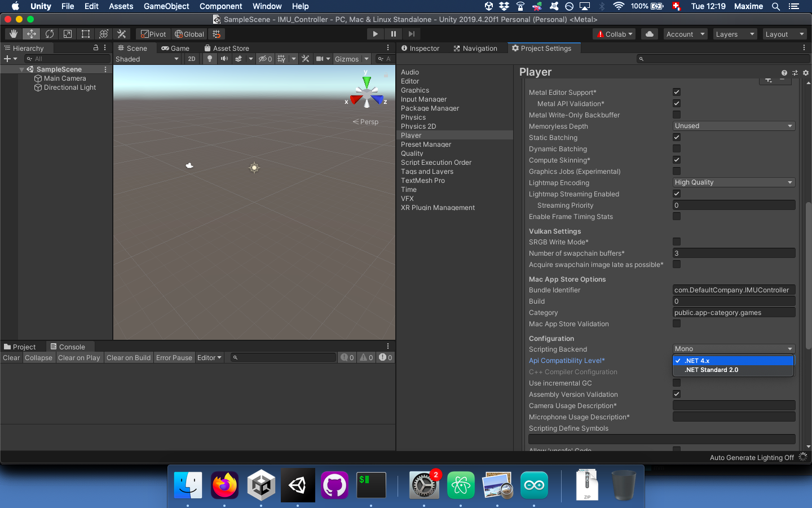Screen dimensions: 812x508
Task: Open the cloud services icon
Action: click(650, 34)
